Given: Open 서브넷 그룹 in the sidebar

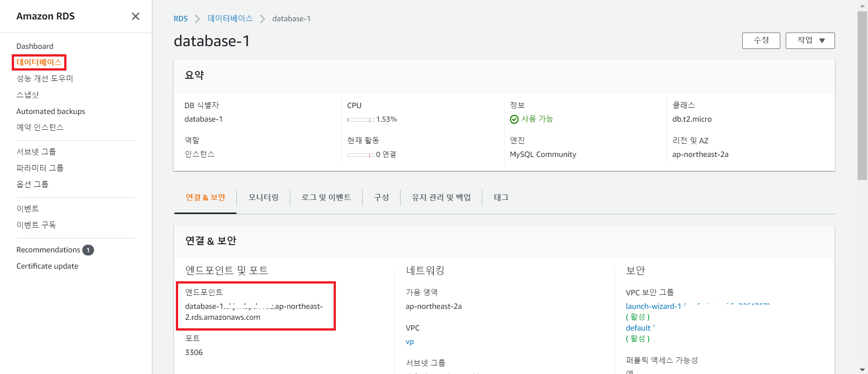Looking at the screenshot, I should point(36,152).
